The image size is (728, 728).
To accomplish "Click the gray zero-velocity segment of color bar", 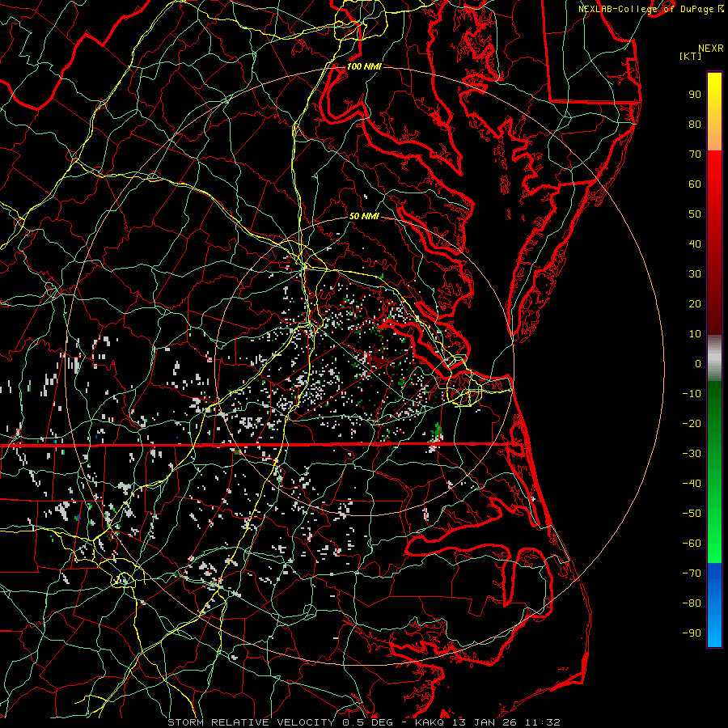I will coord(714,358).
